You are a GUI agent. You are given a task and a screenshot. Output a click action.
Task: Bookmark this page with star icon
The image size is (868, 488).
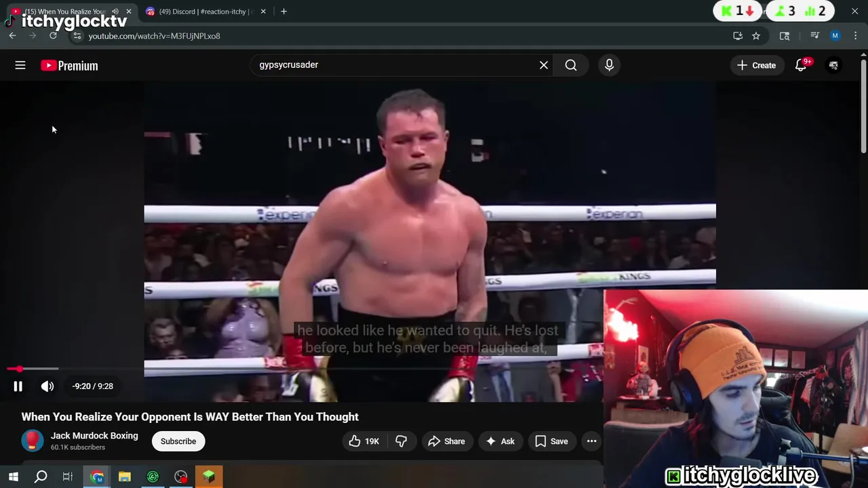coord(756,36)
